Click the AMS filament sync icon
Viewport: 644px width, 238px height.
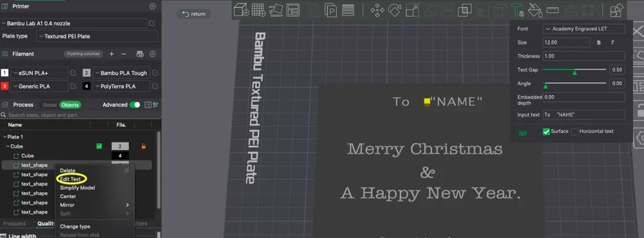pyautogui.click(x=140, y=54)
